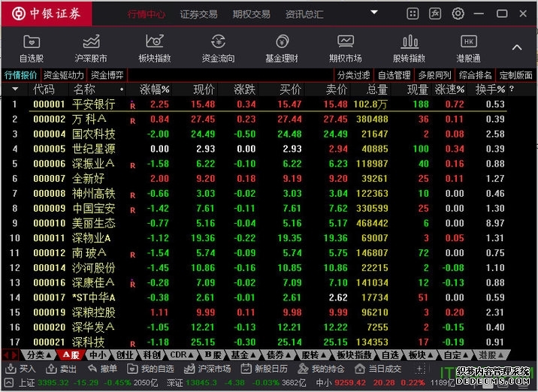Switch to 期权交易 menu
538x392 pixels.
pyautogui.click(x=252, y=14)
